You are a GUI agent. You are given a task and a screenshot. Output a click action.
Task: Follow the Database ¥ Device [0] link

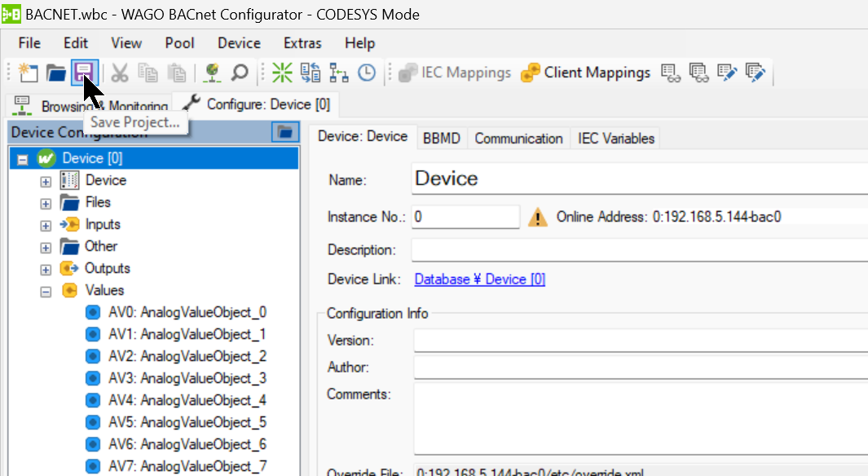[480, 279]
